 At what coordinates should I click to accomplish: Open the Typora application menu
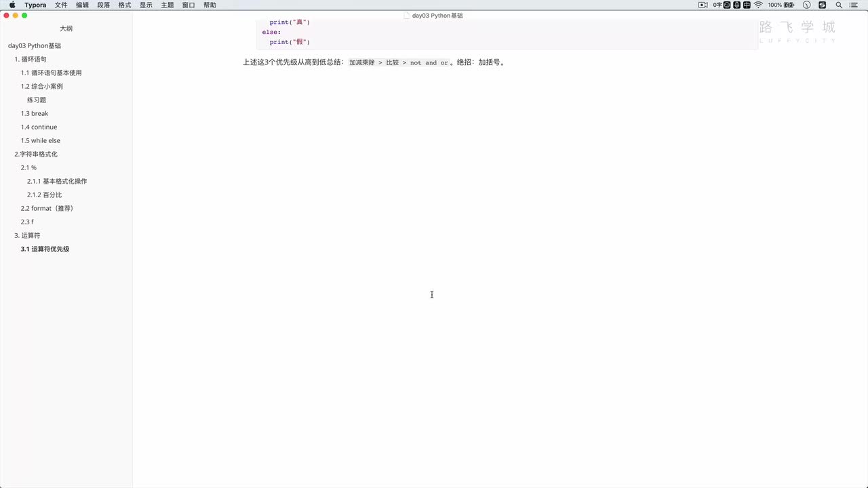35,5
